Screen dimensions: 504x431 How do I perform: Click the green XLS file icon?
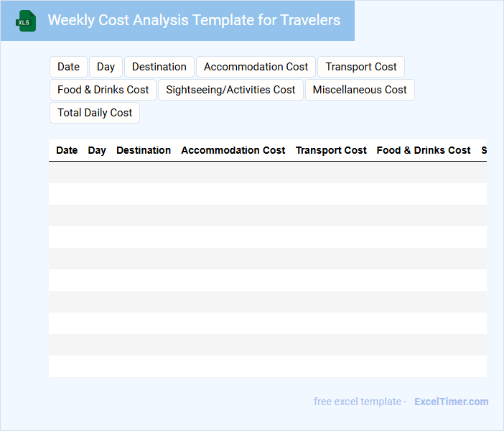click(x=26, y=21)
